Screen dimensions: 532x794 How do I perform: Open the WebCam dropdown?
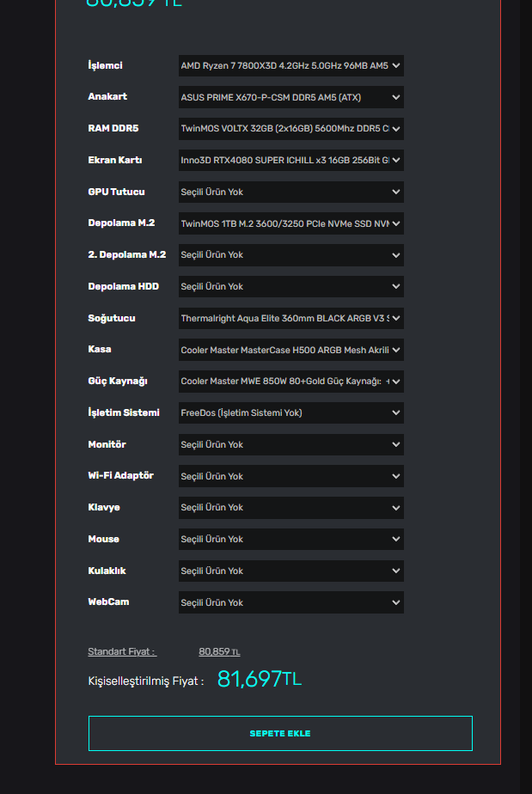[x=290, y=602]
